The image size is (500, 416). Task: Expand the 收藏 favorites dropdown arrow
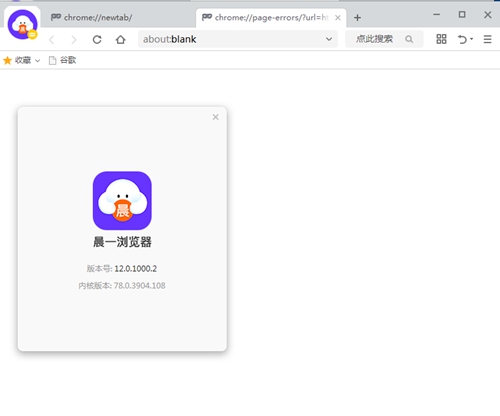point(38,61)
